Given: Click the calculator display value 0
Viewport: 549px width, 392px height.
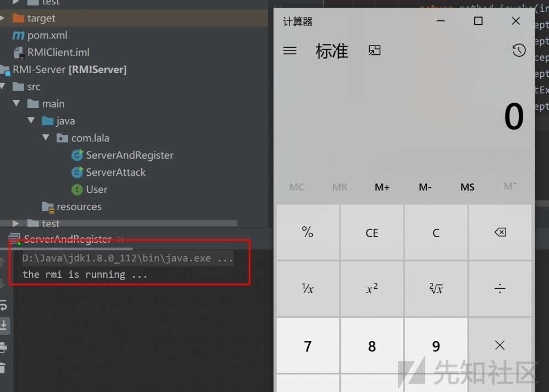Looking at the screenshot, I should [514, 116].
